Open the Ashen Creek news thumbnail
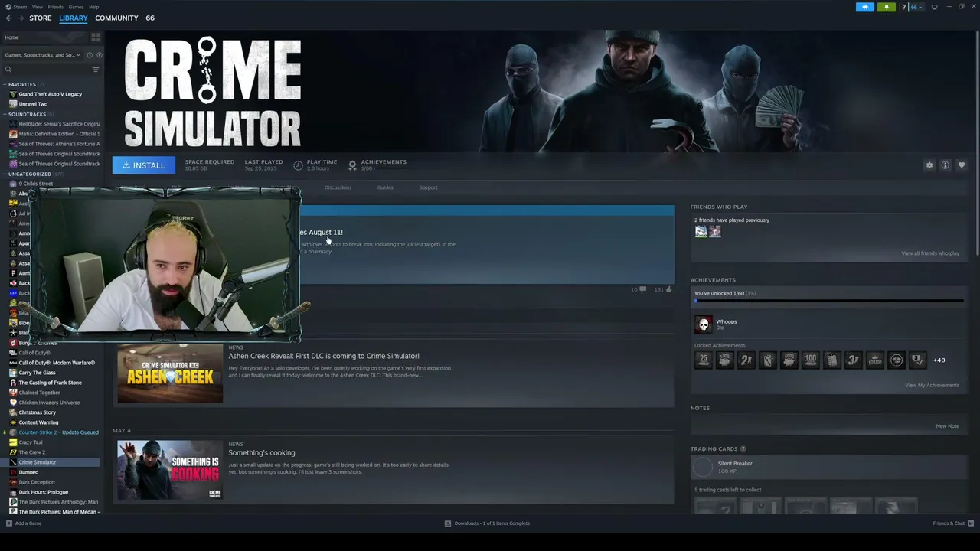The width and height of the screenshot is (980, 551). 170,373
